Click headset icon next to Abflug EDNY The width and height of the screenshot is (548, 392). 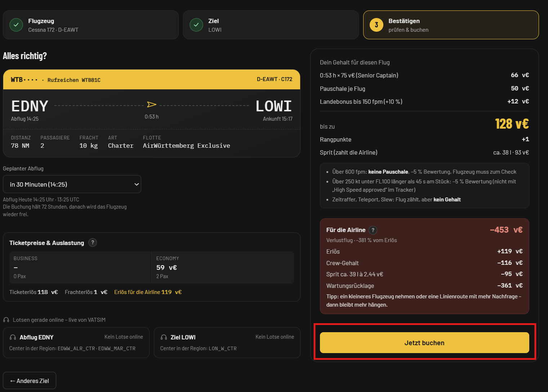click(x=13, y=337)
